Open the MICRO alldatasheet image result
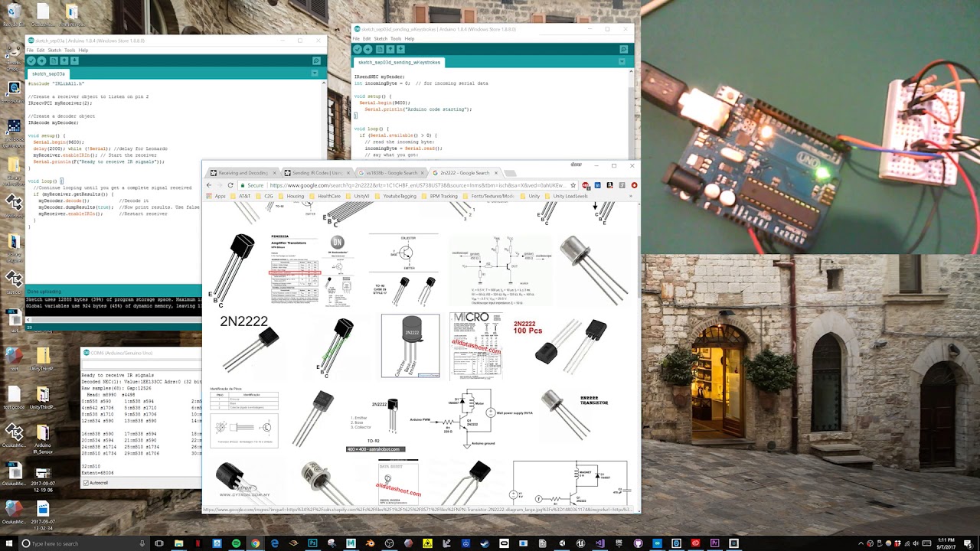The height and width of the screenshot is (551, 980). pos(476,345)
